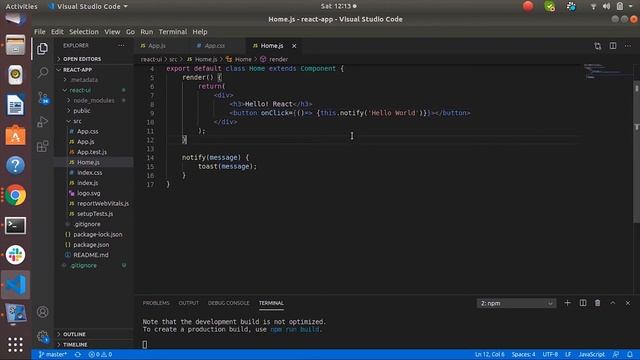This screenshot has height=360, width=640.
Task: Expand the .metadata folder
Action: tap(94, 80)
